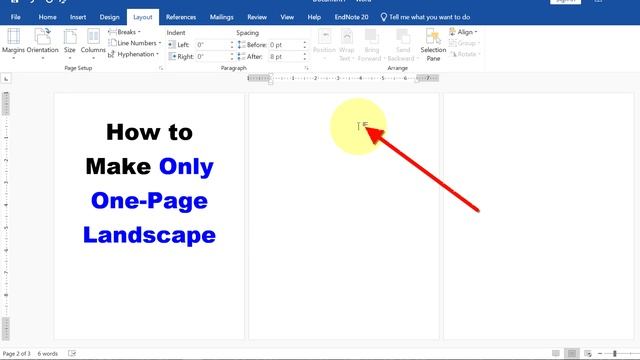Viewport: 640px width, 360px height.
Task: Open the page Size menu
Action: click(x=70, y=44)
